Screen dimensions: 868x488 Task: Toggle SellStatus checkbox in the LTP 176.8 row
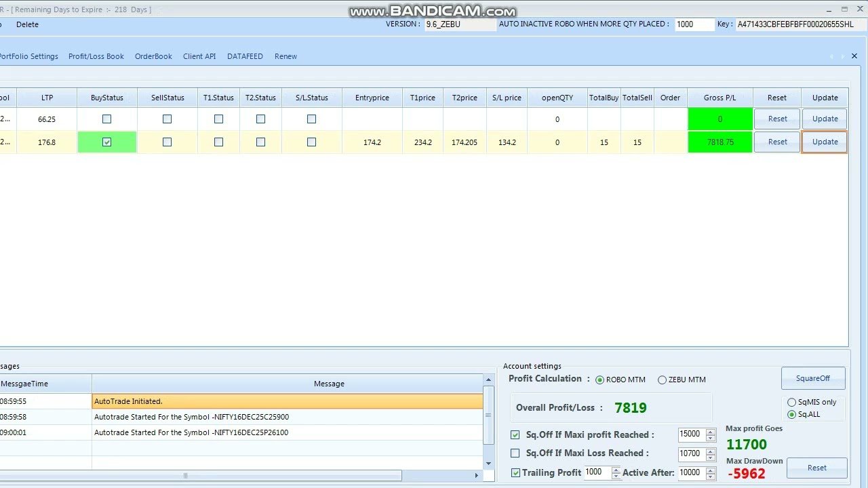click(x=167, y=142)
